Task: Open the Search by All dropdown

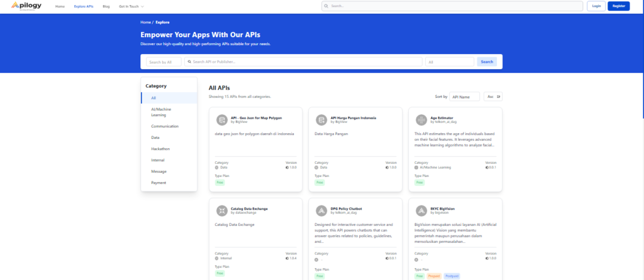Action: 164,62
